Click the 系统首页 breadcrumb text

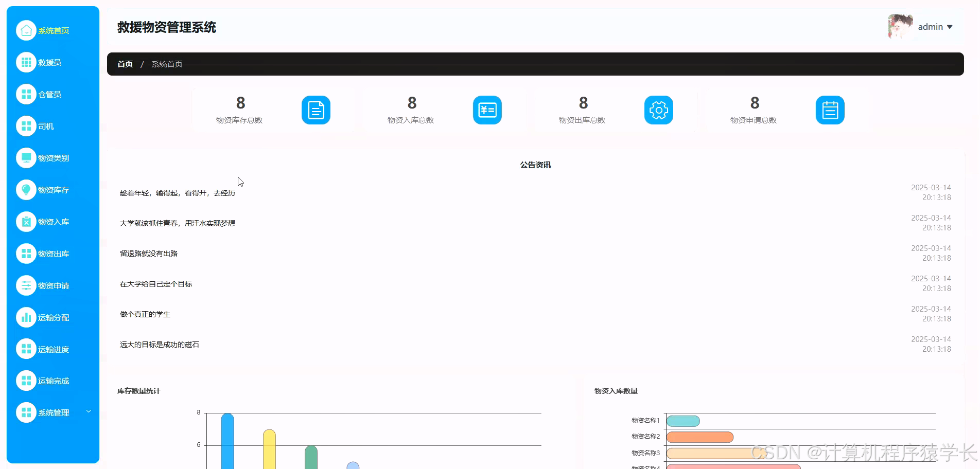click(x=167, y=64)
